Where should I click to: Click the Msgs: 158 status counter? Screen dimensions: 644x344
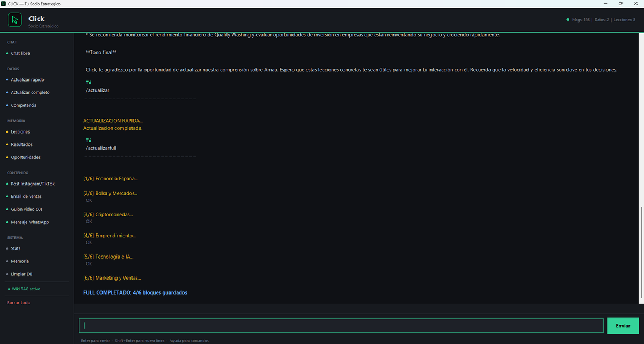click(581, 20)
